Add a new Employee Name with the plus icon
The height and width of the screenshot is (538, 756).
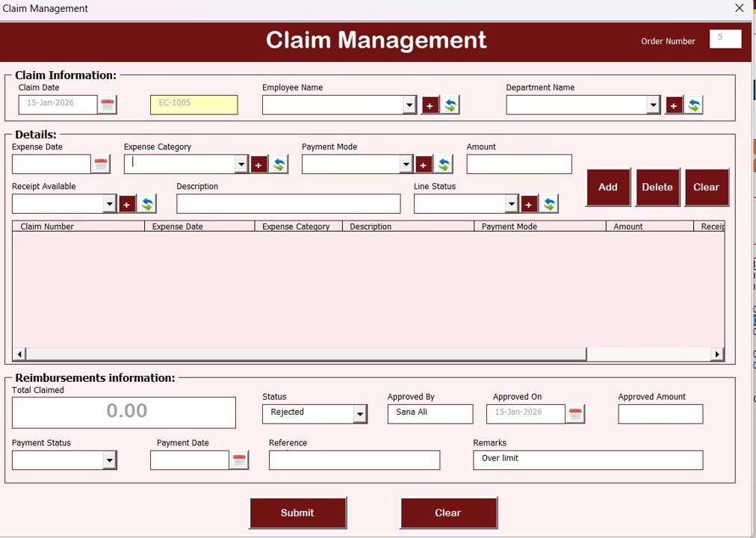(430, 105)
